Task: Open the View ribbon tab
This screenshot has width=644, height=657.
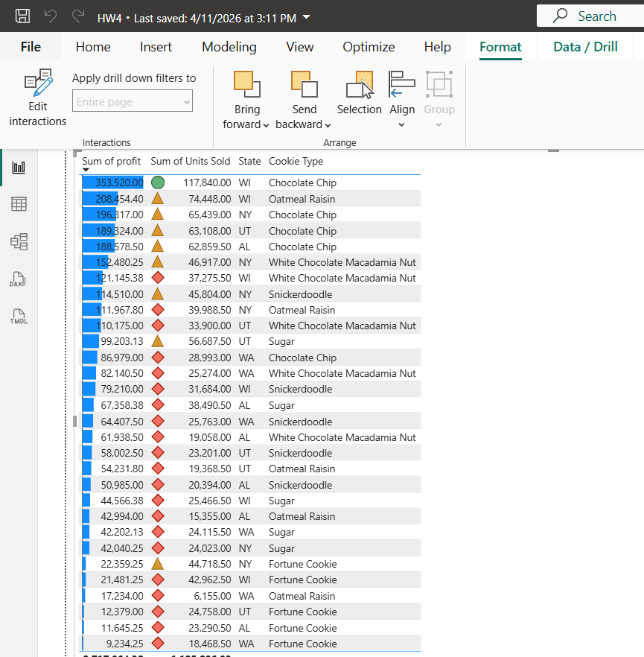Action: point(300,46)
